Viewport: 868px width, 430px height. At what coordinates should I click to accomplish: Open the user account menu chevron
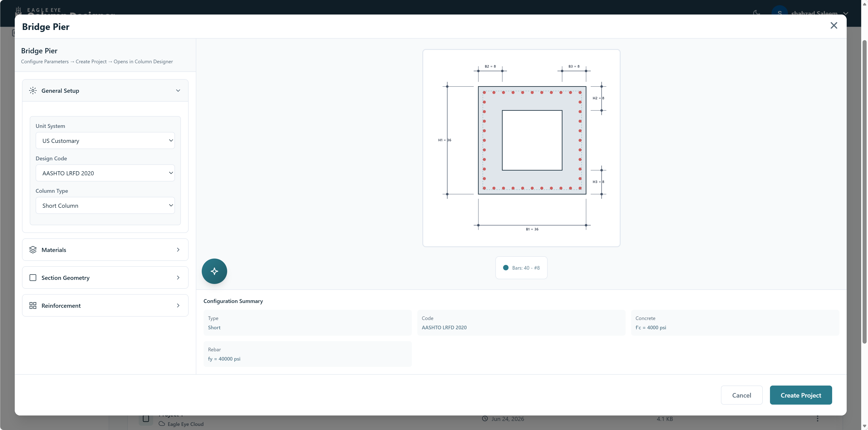[x=846, y=13]
